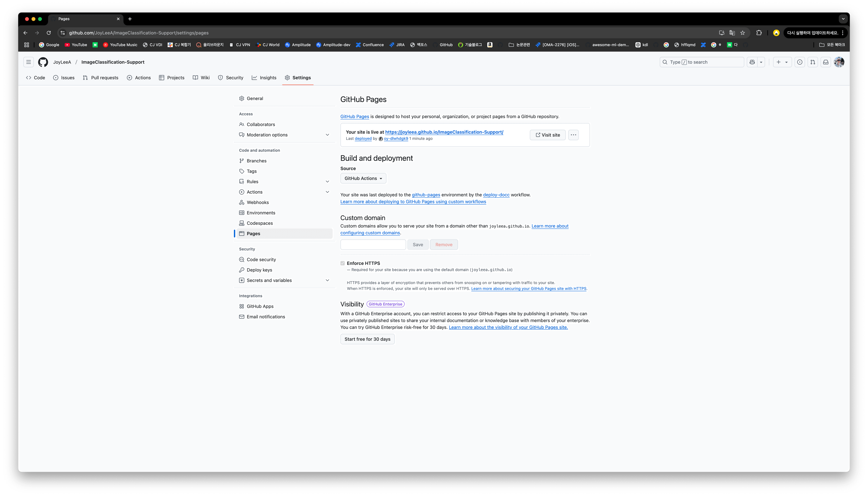The image size is (868, 496).
Task: Focus the custom domain input field
Action: tap(373, 245)
